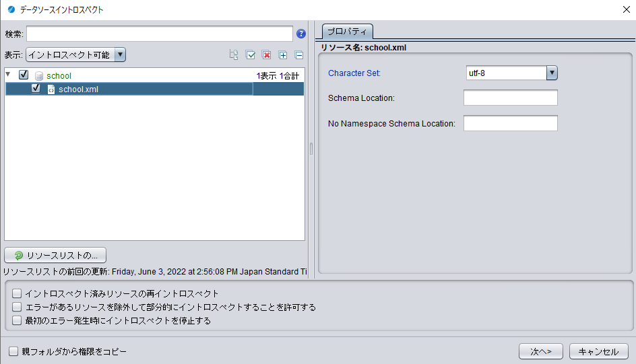Select the プロパティ tab
636x364 pixels.
point(347,32)
